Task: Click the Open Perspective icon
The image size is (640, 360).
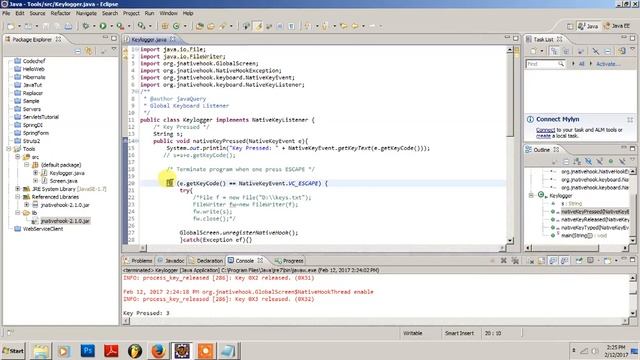Action: [570, 26]
